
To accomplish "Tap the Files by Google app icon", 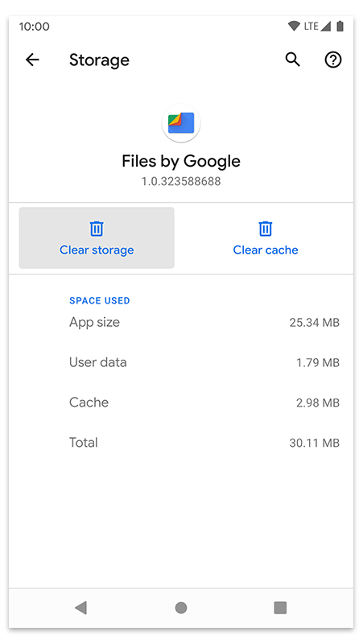I will click(181, 123).
